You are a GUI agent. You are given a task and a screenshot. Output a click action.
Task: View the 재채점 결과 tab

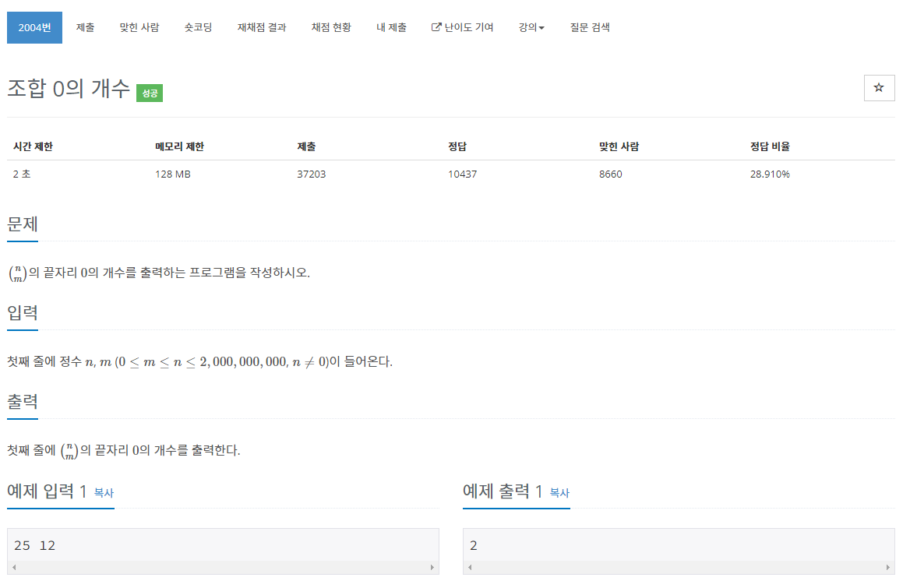coord(262,27)
